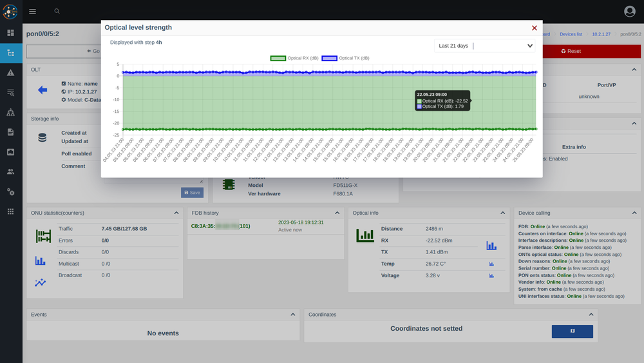The height and width of the screenshot is (363, 644).
Task: Click the temperature history chart icon
Action: pyautogui.click(x=491, y=264)
